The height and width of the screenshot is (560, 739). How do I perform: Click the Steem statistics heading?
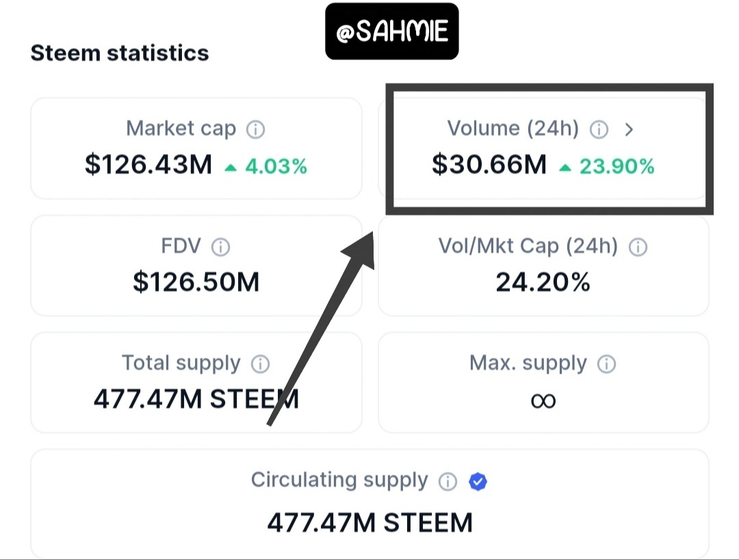point(120,53)
